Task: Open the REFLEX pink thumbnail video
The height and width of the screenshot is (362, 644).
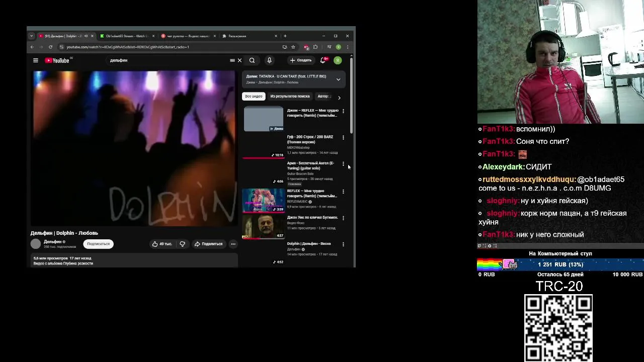Action: pyautogui.click(x=264, y=201)
